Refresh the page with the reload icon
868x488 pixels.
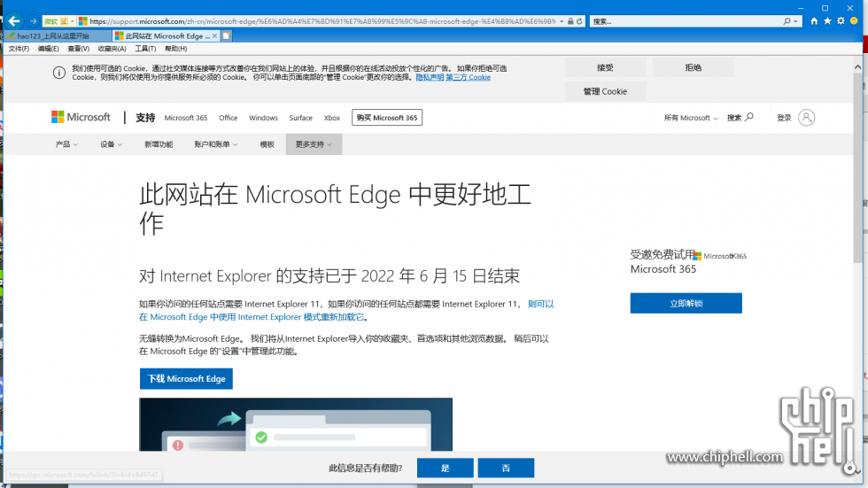[579, 21]
